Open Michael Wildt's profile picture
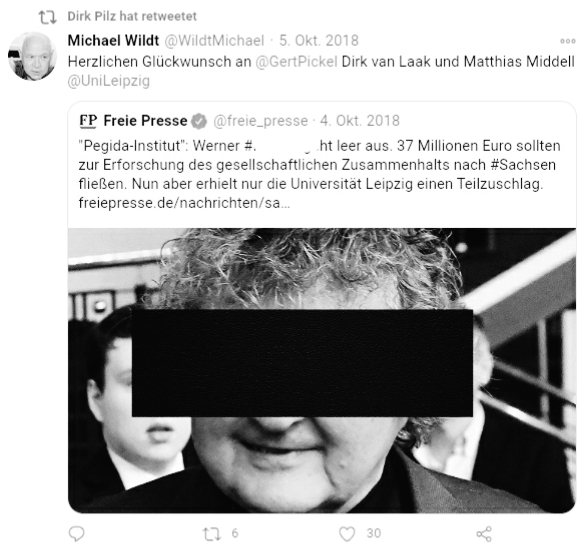587x548 pixels. coord(33,56)
